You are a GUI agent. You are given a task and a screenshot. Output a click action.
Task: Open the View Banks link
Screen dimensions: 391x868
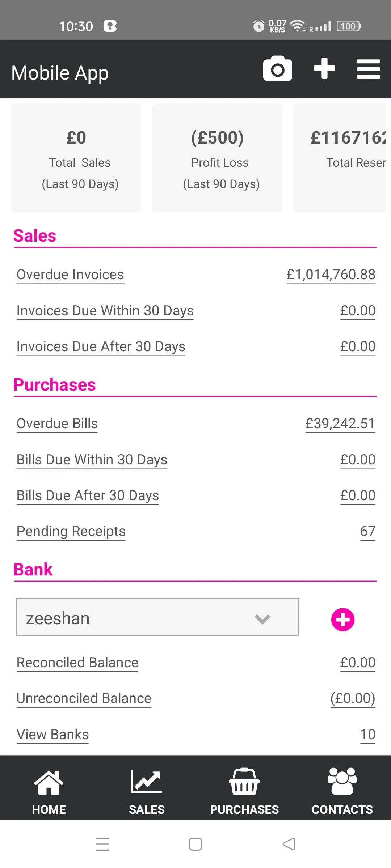point(53,735)
